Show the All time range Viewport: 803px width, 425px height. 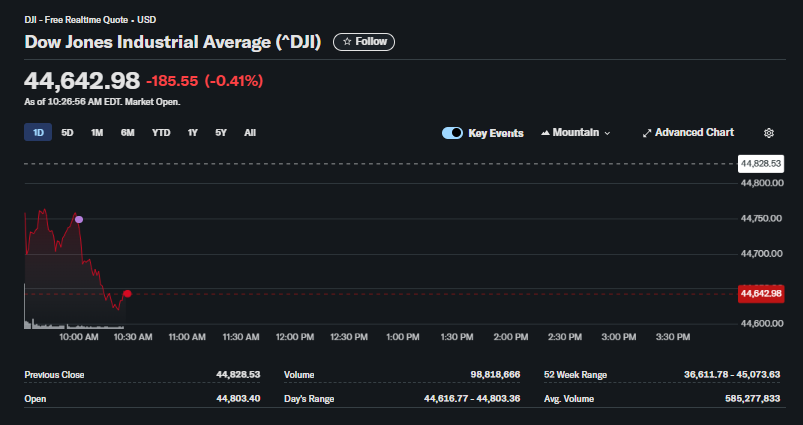(x=250, y=133)
